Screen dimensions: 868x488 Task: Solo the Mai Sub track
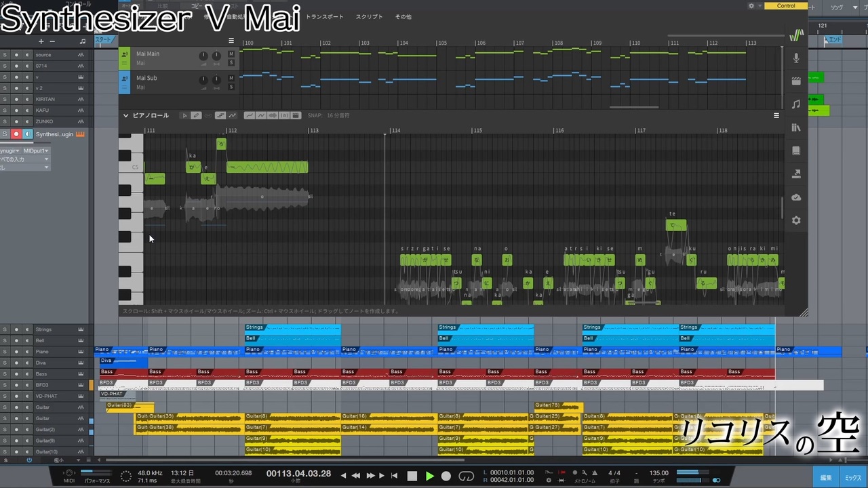231,86
